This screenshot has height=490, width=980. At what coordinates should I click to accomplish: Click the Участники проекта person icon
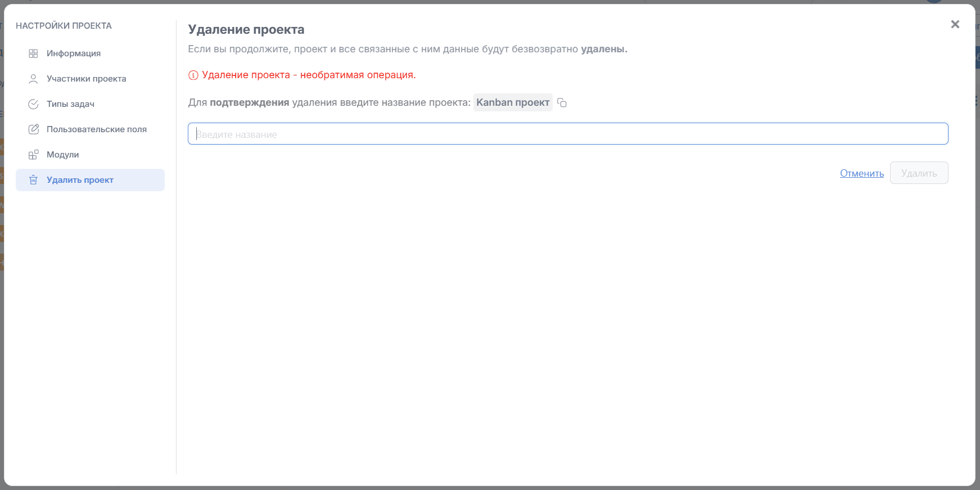point(33,79)
